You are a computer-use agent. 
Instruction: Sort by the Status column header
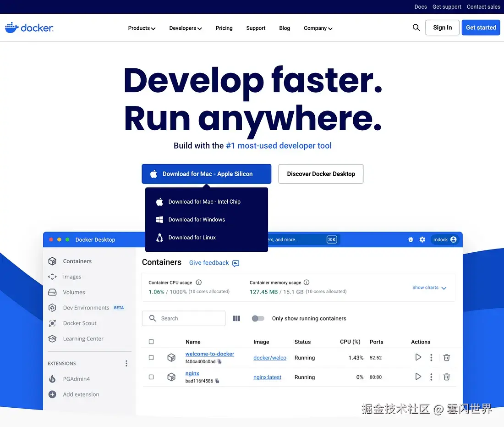[302, 342]
